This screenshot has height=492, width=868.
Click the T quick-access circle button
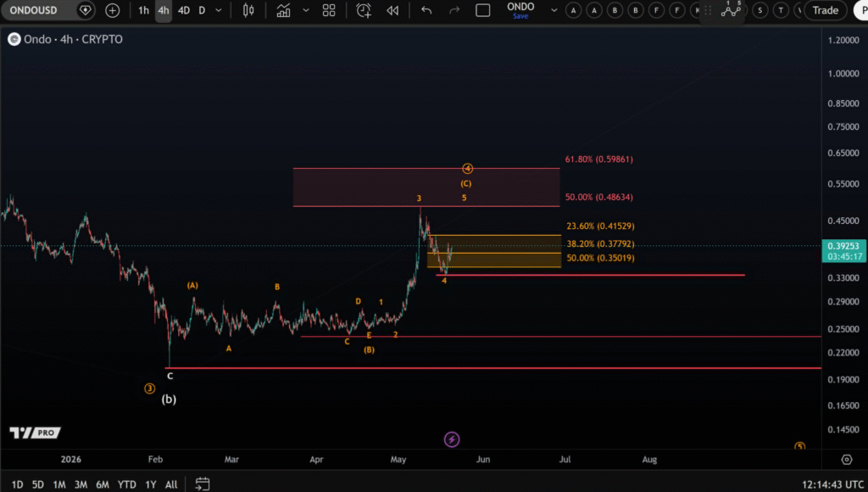point(781,10)
